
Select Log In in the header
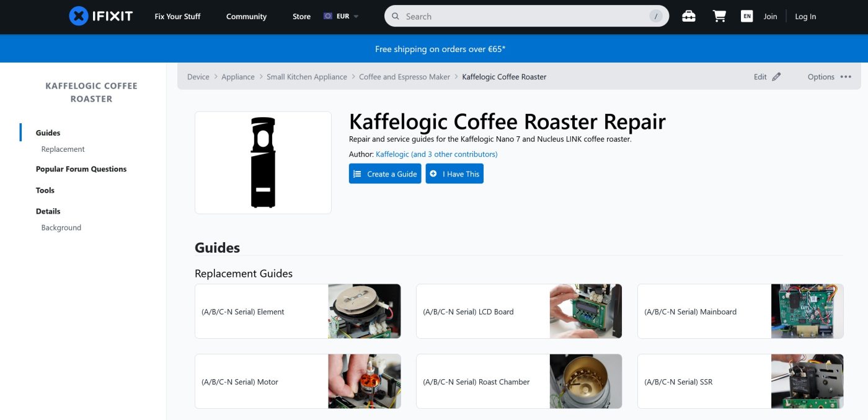805,17
